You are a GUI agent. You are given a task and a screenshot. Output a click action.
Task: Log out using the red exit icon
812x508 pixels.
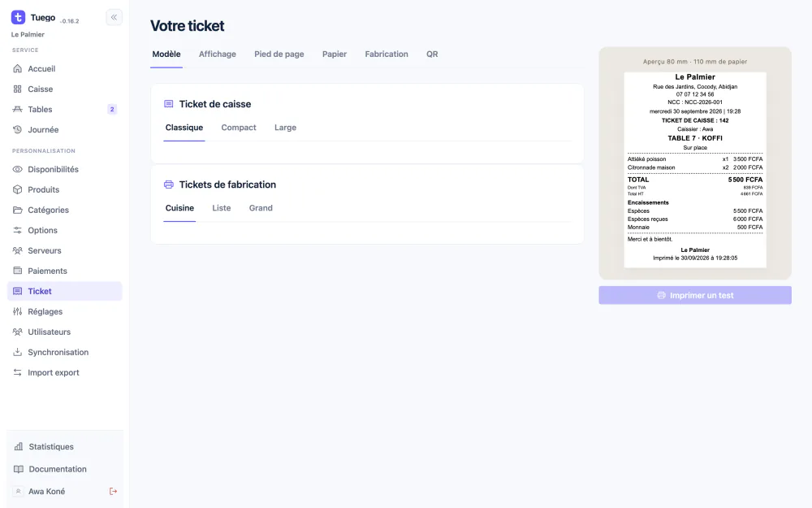113,492
